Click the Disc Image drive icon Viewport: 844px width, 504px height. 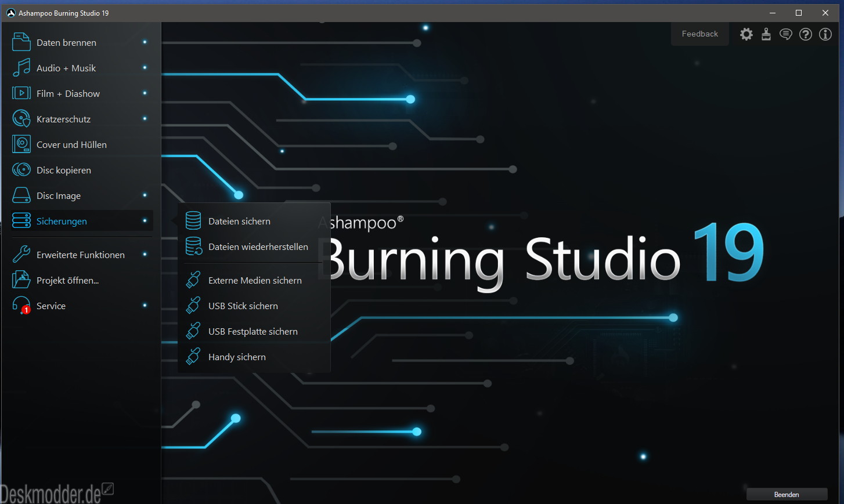coord(21,195)
